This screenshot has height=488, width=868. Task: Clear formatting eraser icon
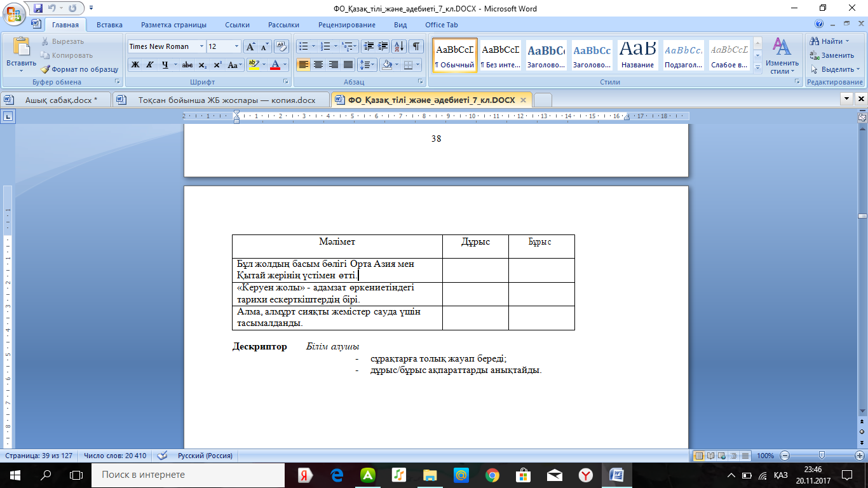coord(282,46)
